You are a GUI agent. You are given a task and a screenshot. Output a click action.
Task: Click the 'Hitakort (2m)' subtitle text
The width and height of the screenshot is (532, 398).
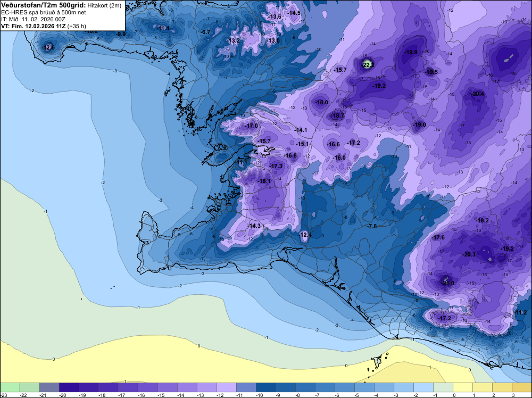point(104,5)
